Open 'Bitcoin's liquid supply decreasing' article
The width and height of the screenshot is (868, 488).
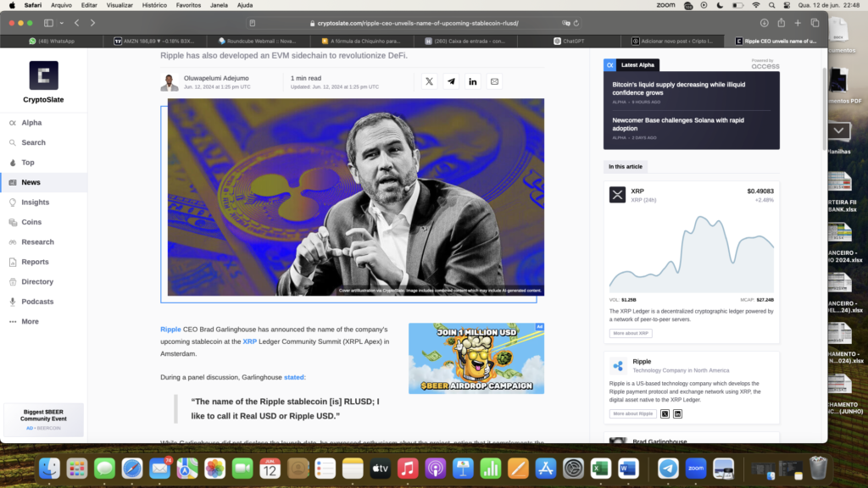coord(679,88)
